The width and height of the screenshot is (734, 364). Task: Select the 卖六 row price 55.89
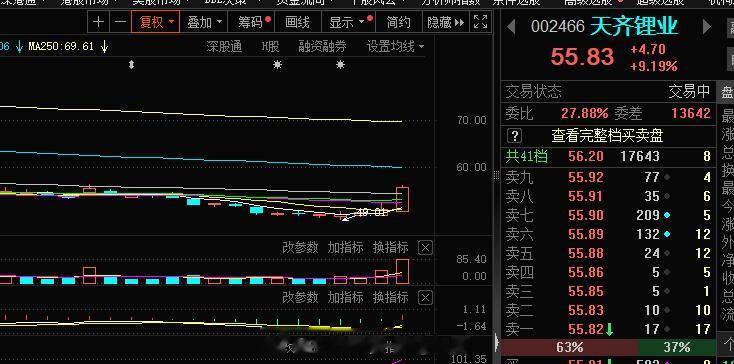[x=586, y=234]
